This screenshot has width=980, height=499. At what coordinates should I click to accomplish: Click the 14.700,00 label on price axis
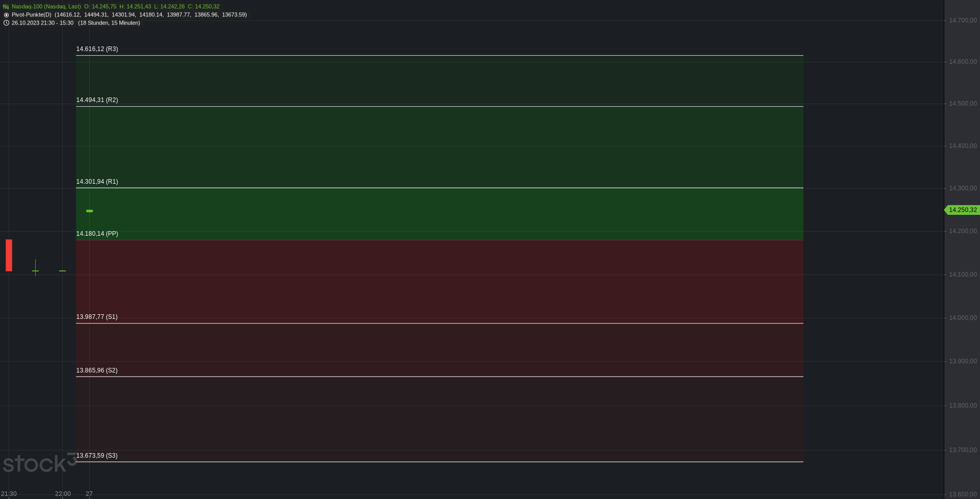coord(963,20)
